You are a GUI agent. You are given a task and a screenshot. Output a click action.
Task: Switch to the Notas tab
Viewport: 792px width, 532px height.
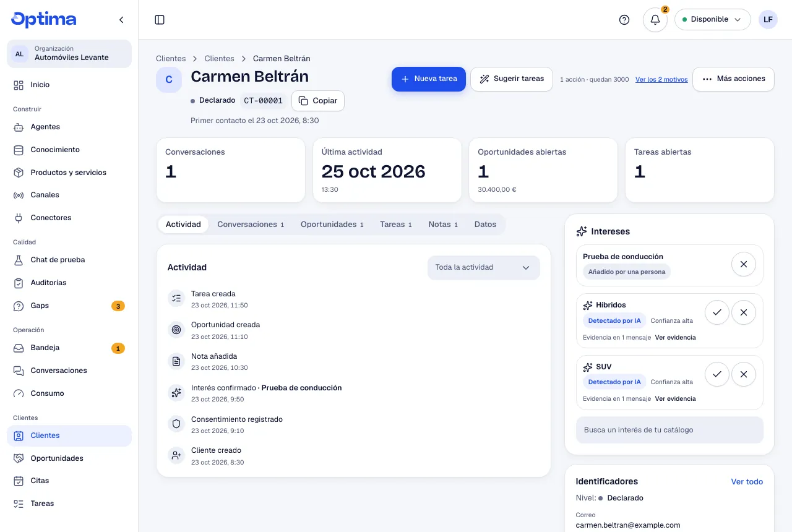pos(443,225)
